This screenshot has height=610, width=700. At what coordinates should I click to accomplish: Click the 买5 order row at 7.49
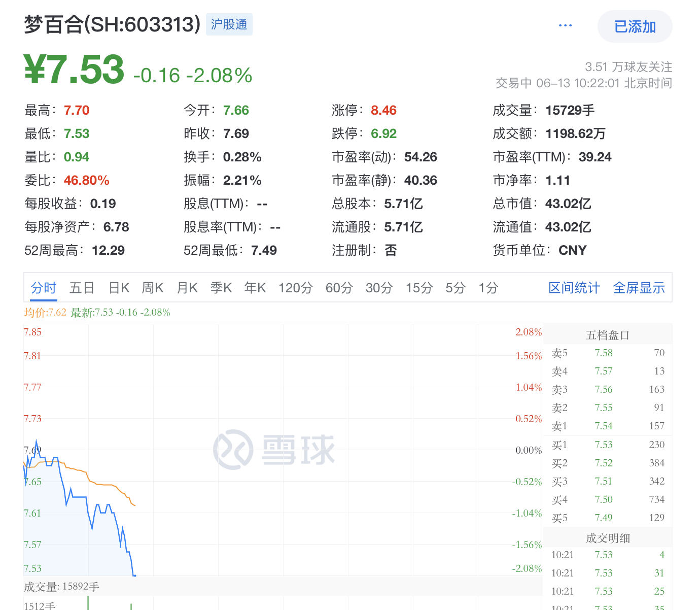point(608,518)
